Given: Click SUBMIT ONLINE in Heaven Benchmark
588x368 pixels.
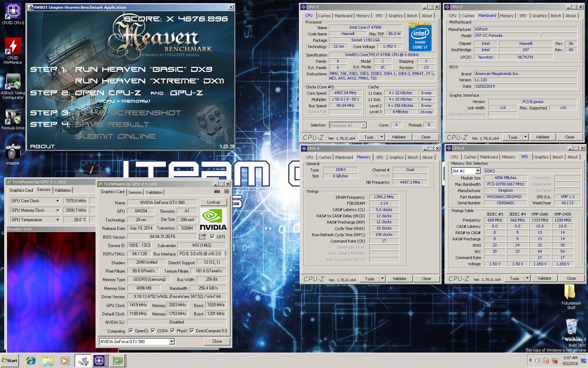Looking at the screenshot, I should pos(115,136).
